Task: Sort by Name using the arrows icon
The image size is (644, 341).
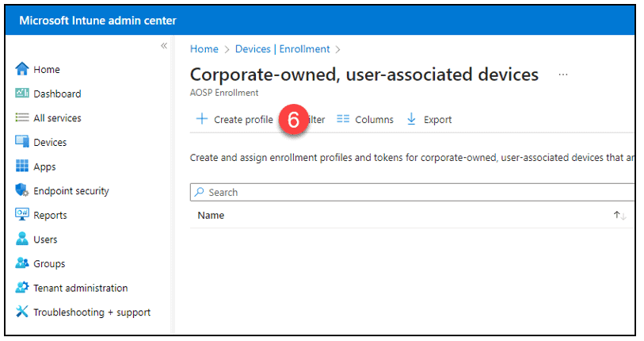Action: click(619, 215)
